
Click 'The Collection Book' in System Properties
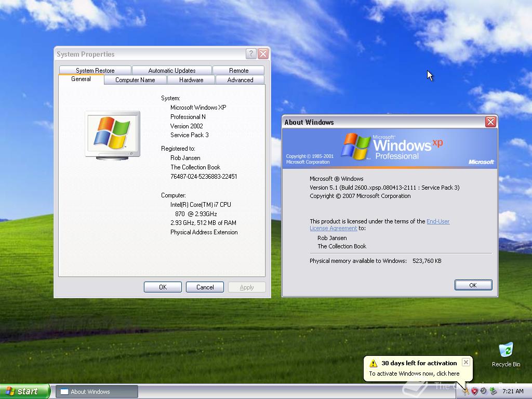(x=195, y=167)
